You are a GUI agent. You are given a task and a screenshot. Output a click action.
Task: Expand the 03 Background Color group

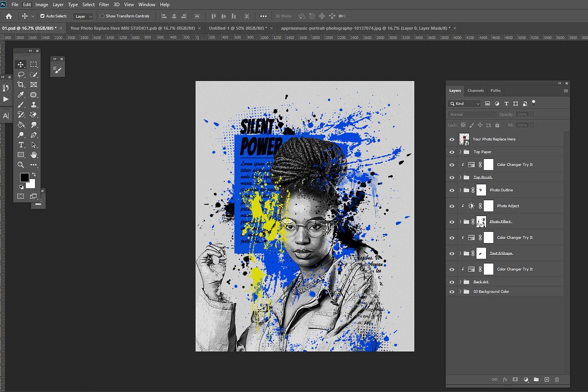point(461,292)
